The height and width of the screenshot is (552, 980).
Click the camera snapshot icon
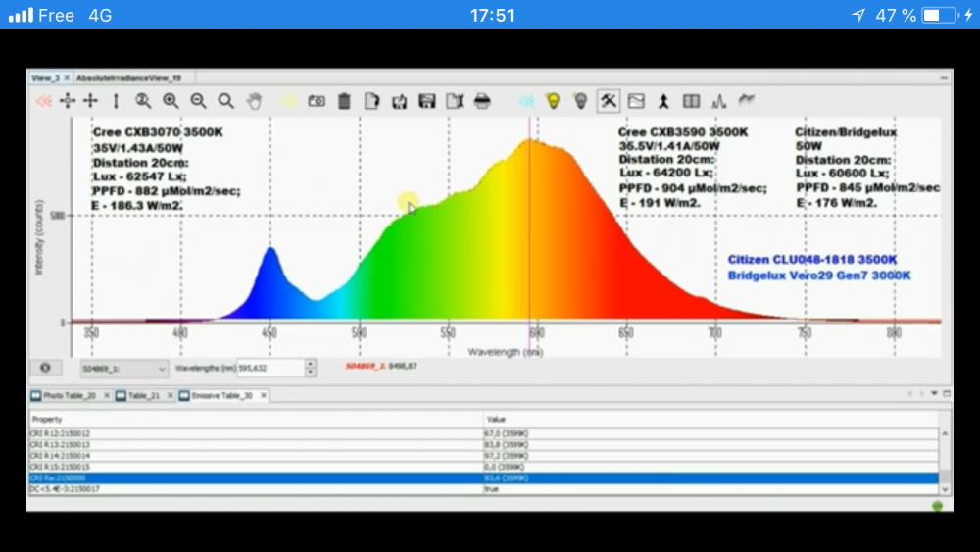tap(317, 101)
